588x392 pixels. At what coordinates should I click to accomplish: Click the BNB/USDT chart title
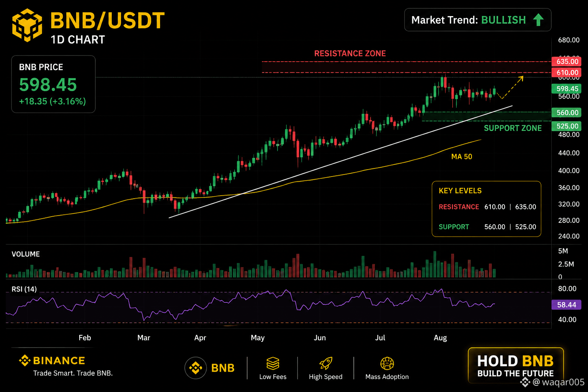[108, 21]
